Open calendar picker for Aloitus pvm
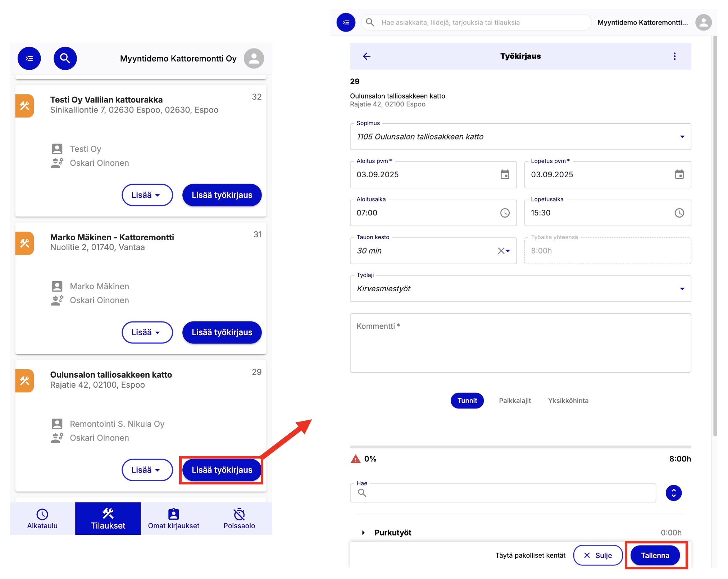 point(505,175)
